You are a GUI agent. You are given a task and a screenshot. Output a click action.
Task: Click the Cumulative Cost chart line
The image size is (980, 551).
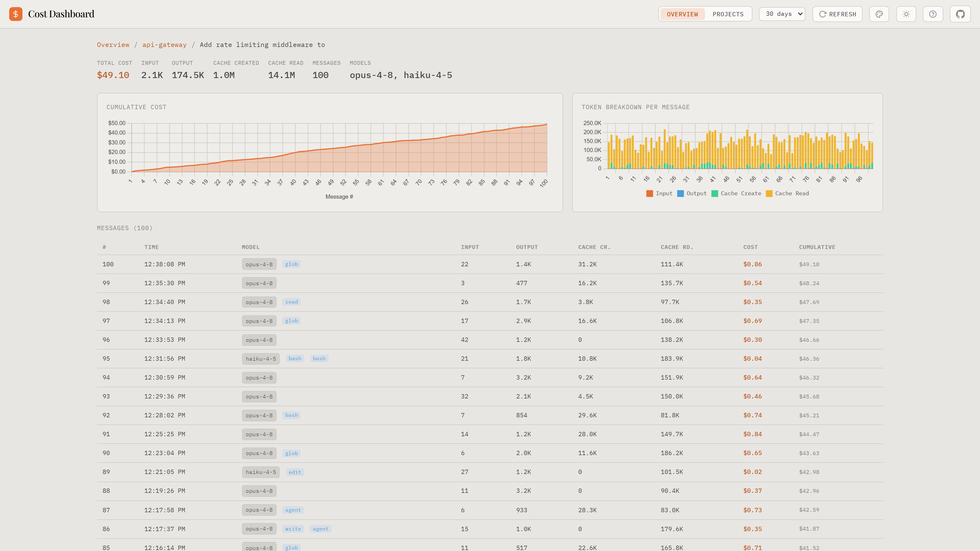339,147
